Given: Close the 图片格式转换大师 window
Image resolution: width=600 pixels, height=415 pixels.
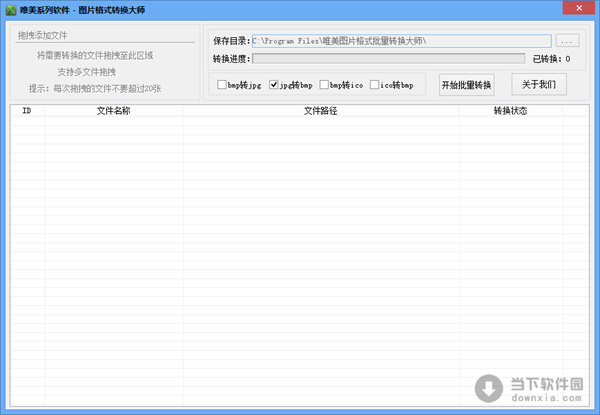Looking at the screenshot, I should [x=579, y=8].
